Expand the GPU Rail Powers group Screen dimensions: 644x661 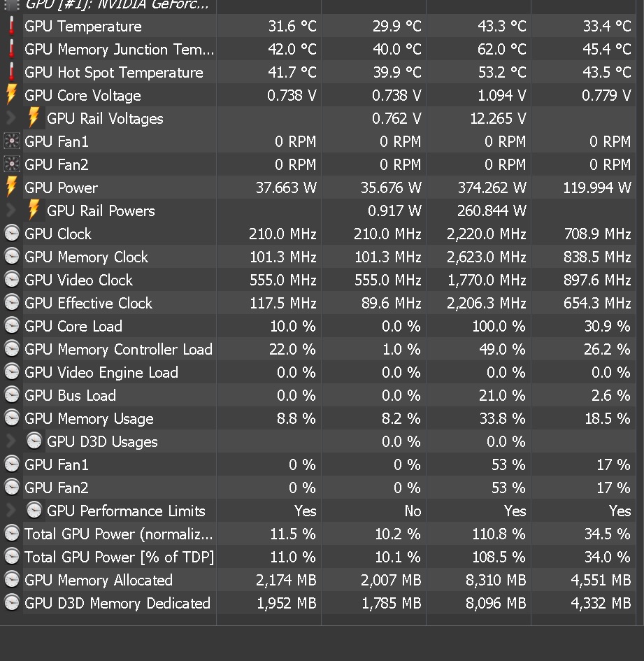coord(11,211)
